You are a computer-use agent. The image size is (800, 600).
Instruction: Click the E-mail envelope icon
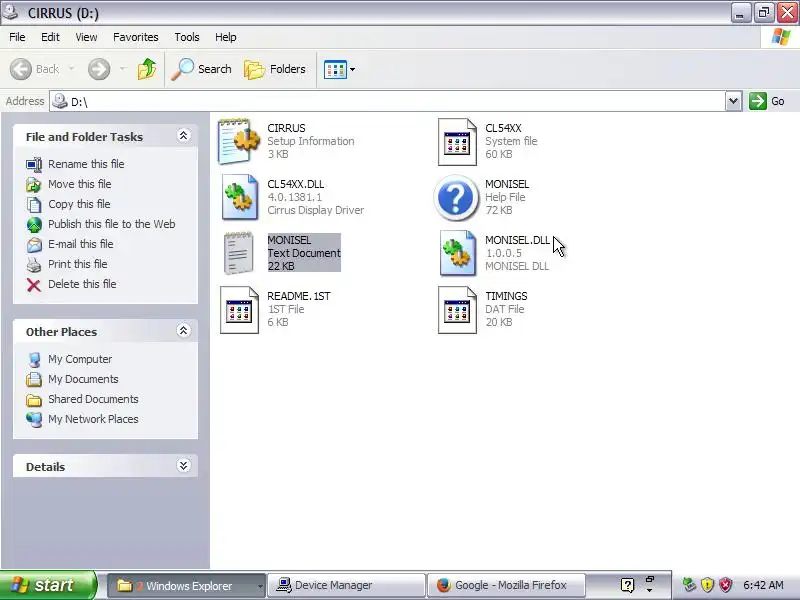pyautogui.click(x=34, y=244)
